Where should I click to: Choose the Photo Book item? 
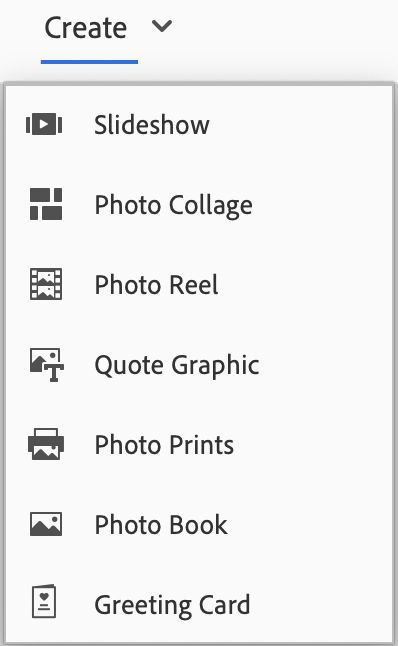click(x=199, y=524)
